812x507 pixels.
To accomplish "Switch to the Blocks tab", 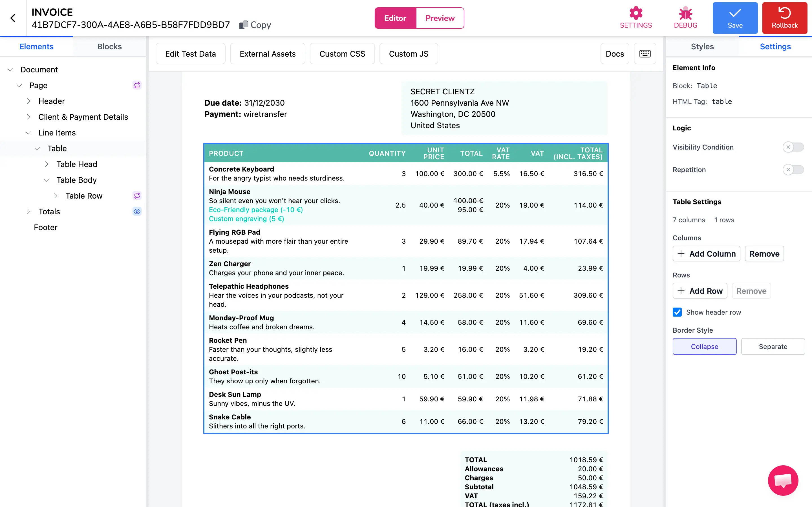I will 109,46.
